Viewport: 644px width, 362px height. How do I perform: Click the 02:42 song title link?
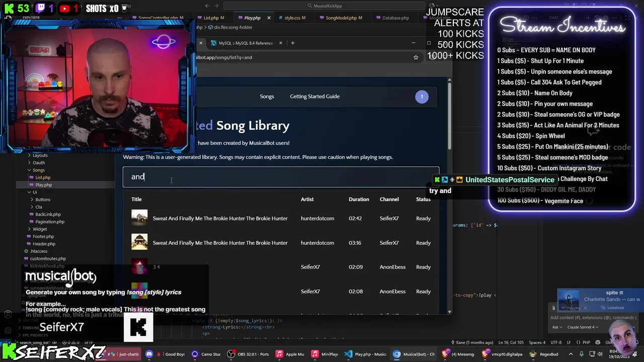coord(220,218)
